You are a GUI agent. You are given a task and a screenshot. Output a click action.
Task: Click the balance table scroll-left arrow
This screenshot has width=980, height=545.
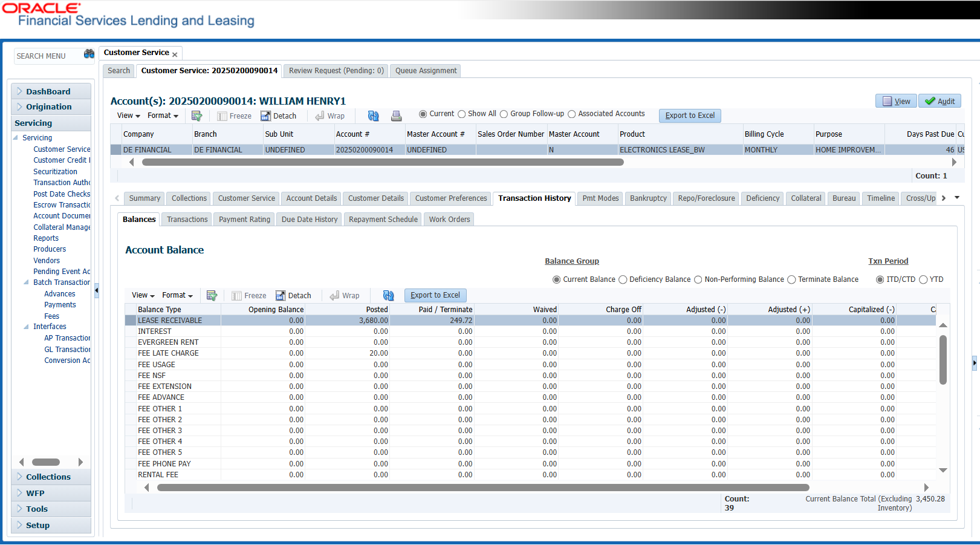pyautogui.click(x=146, y=488)
